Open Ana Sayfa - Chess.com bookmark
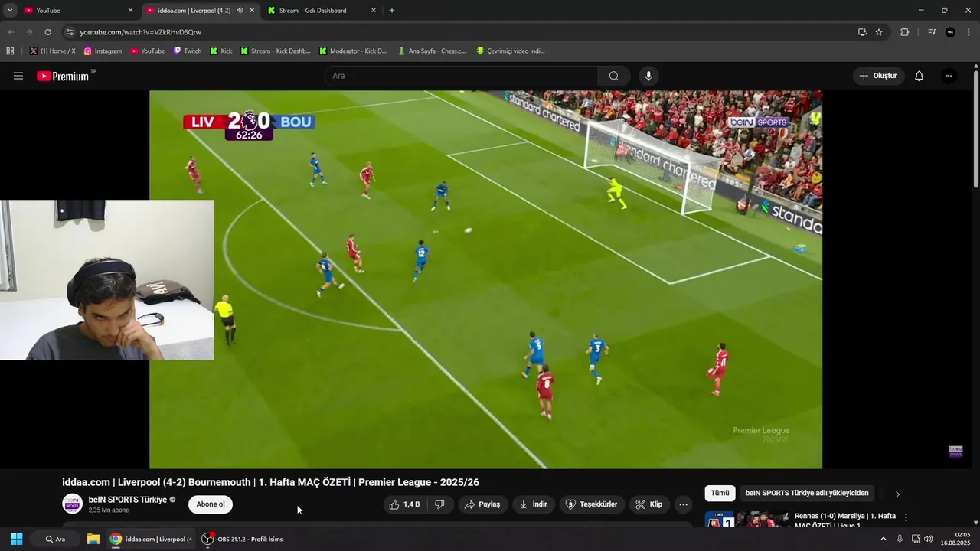The height and width of the screenshot is (551, 980). [432, 51]
